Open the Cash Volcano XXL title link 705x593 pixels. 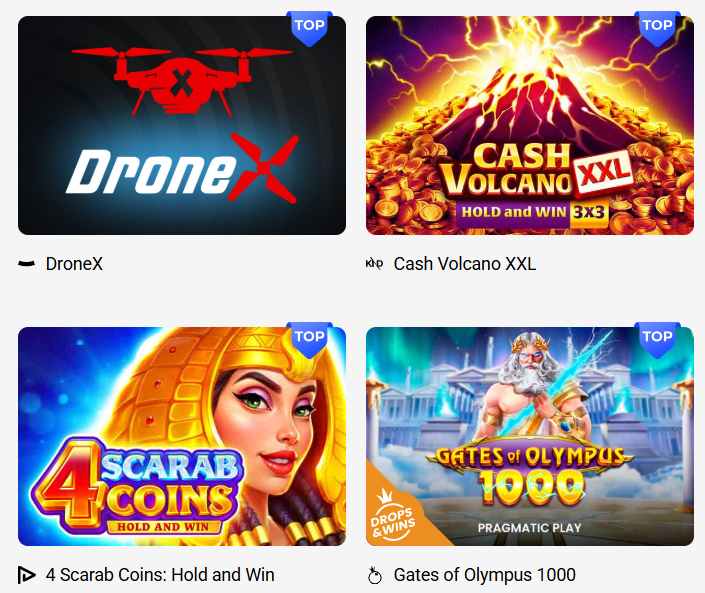coord(464,264)
